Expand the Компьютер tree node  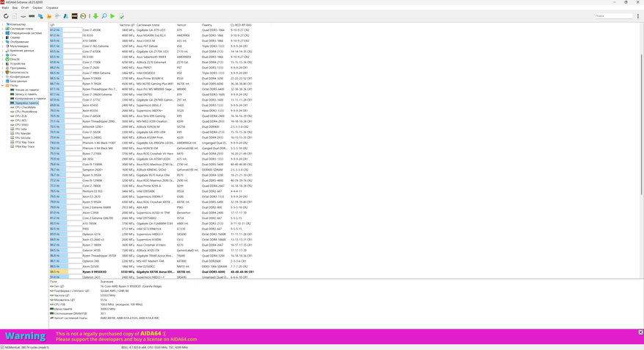tap(2, 24)
